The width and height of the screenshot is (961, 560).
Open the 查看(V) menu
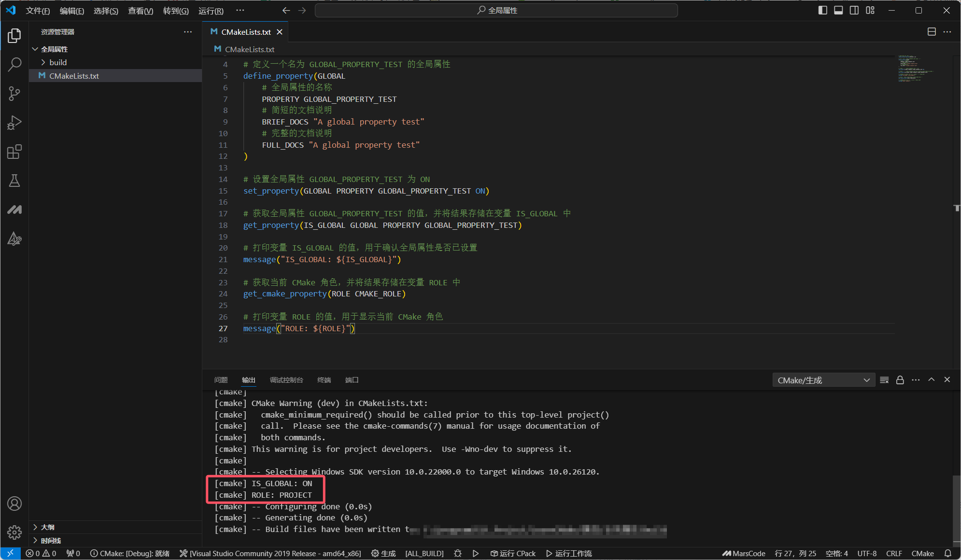141,11
